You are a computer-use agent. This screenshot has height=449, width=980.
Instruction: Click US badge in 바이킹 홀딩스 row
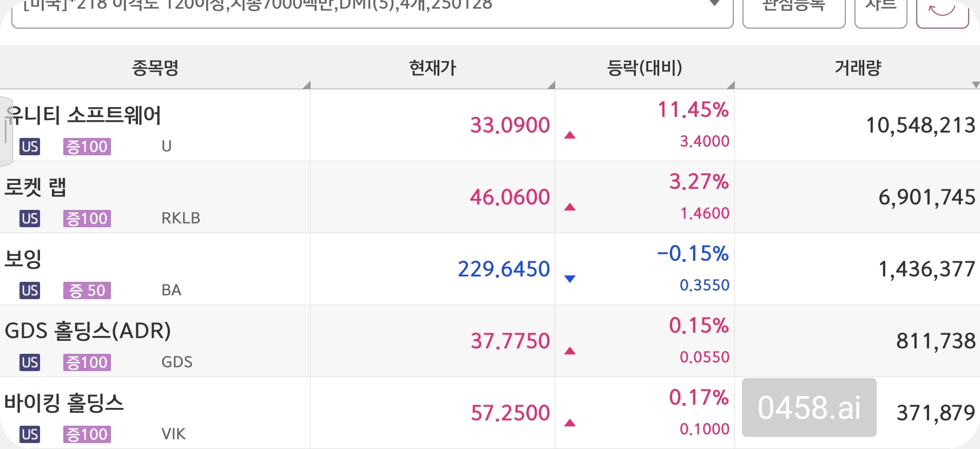[x=30, y=434]
